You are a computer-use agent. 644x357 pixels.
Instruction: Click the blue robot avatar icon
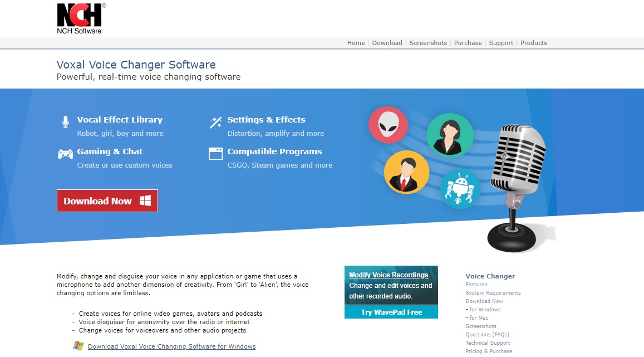(460, 189)
